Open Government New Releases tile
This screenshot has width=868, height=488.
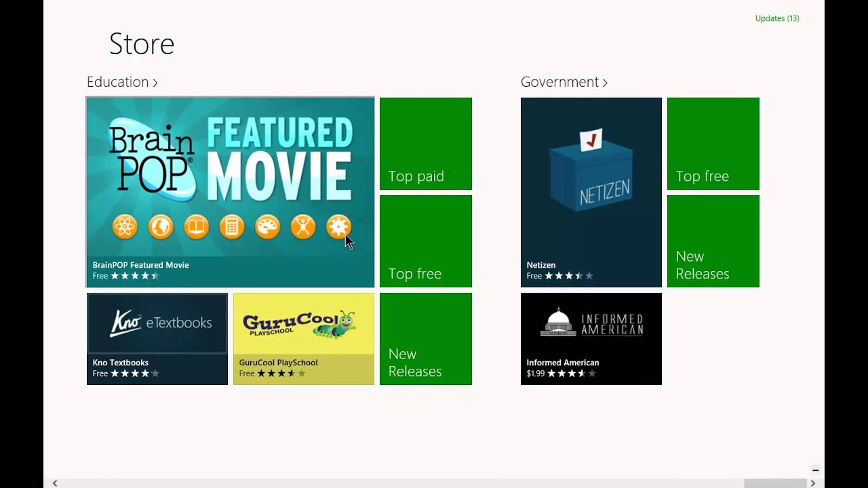713,241
